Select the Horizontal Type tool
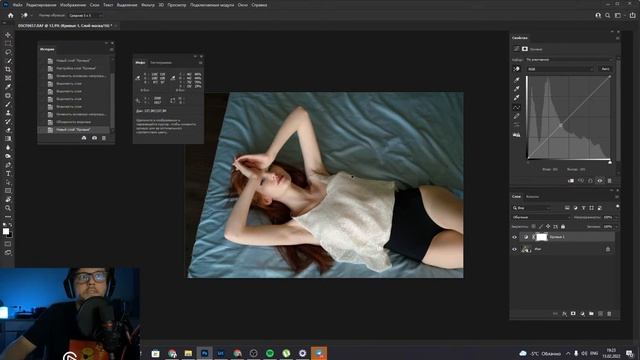This screenshot has height=360, width=640. point(8,173)
